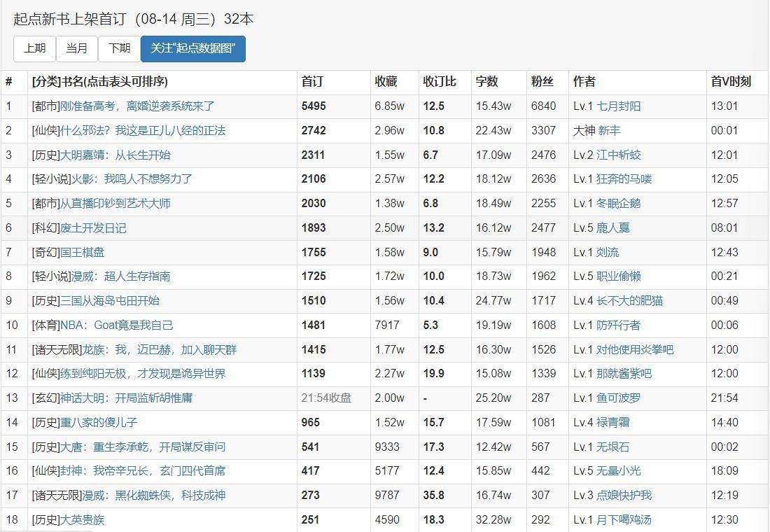The height and width of the screenshot is (532, 770).
Task: Open book 三国从海岛屯田开始
Action: [109, 301]
